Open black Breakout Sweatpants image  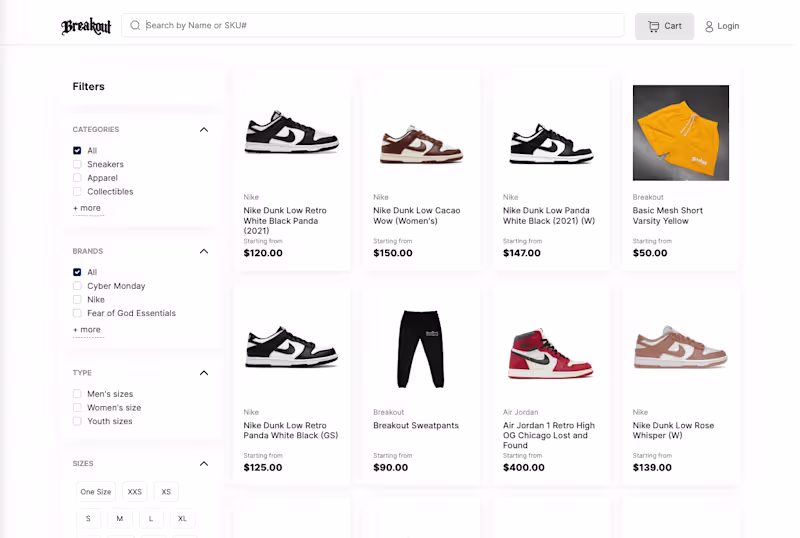tap(421, 348)
